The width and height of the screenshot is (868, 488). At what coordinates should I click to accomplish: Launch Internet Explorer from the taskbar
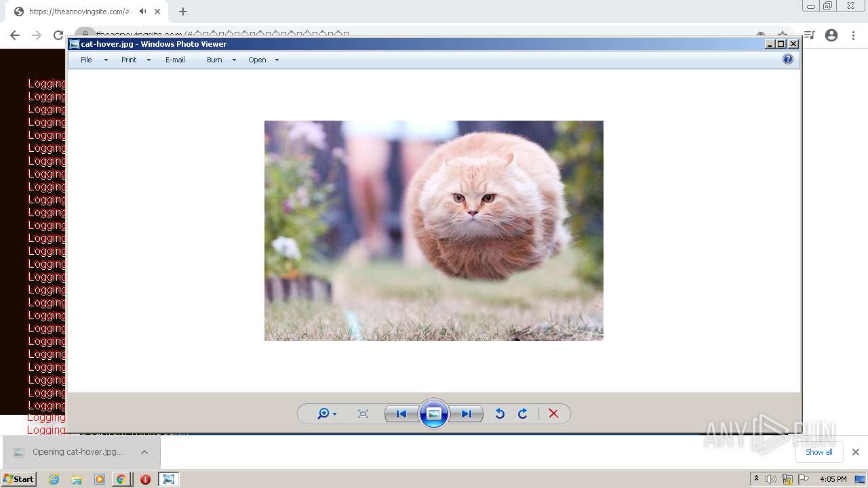click(54, 479)
